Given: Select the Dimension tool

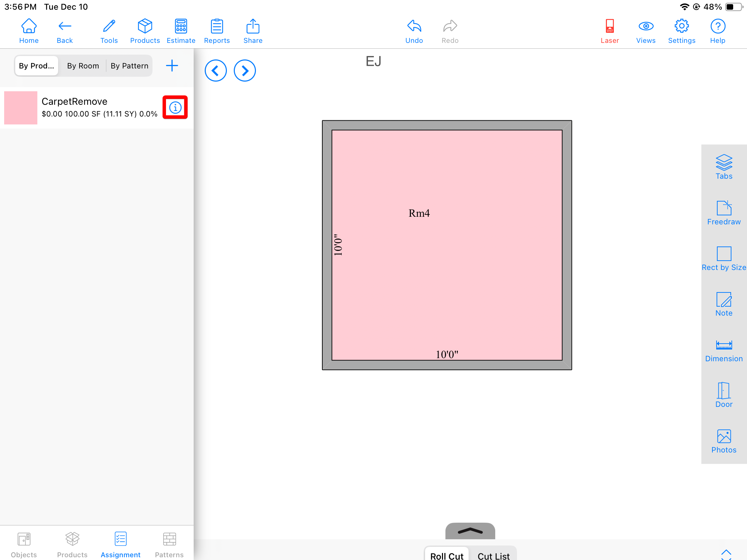Looking at the screenshot, I should (x=723, y=349).
